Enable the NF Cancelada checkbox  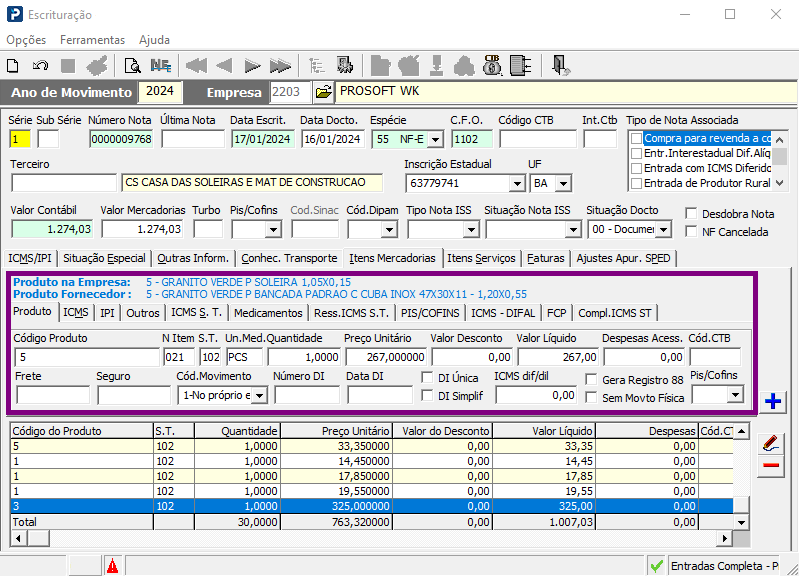coord(691,231)
